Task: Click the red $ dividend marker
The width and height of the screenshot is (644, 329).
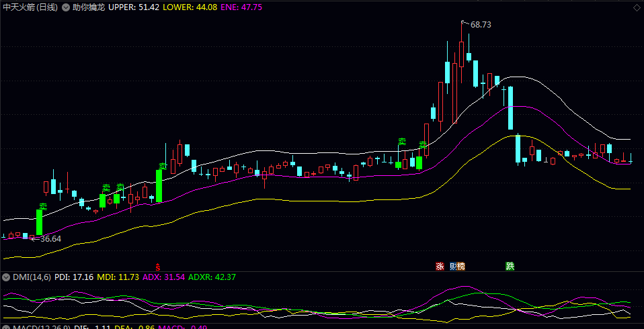Action: click(x=159, y=267)
